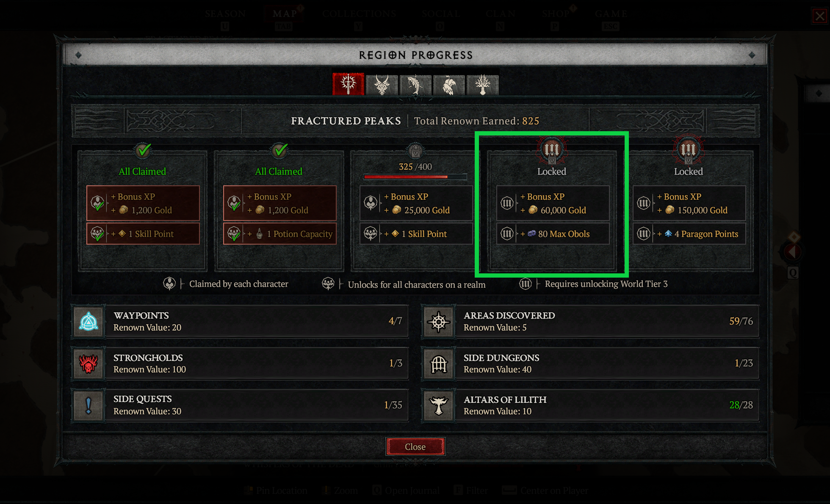
Task: Open the tree region icon tab
Action: [x=483, y=85]
